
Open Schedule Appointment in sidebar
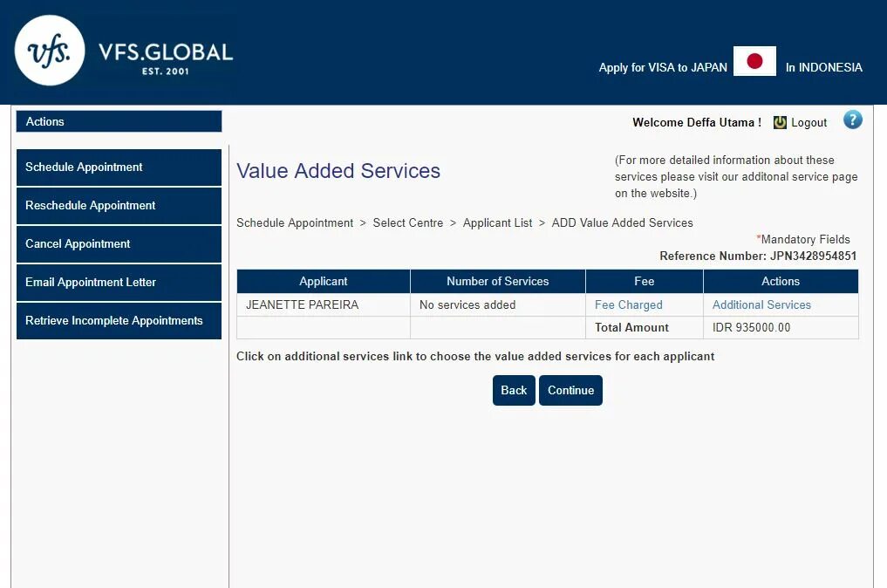119,167
